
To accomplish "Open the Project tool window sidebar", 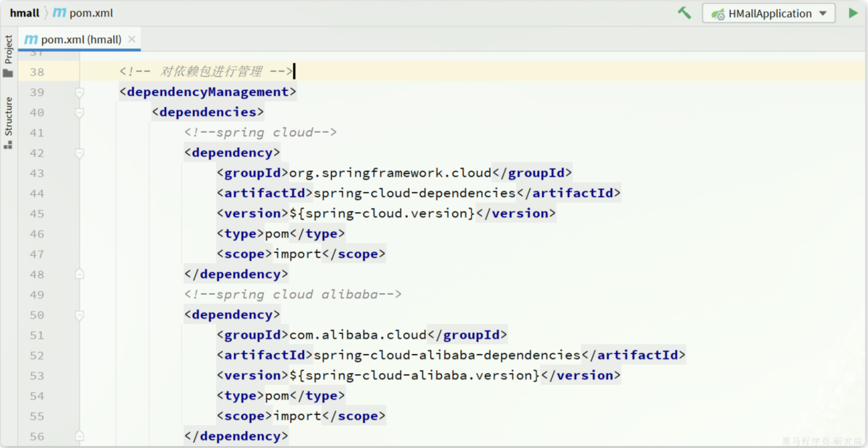I will pyautogui.click(x=8, y=56).
